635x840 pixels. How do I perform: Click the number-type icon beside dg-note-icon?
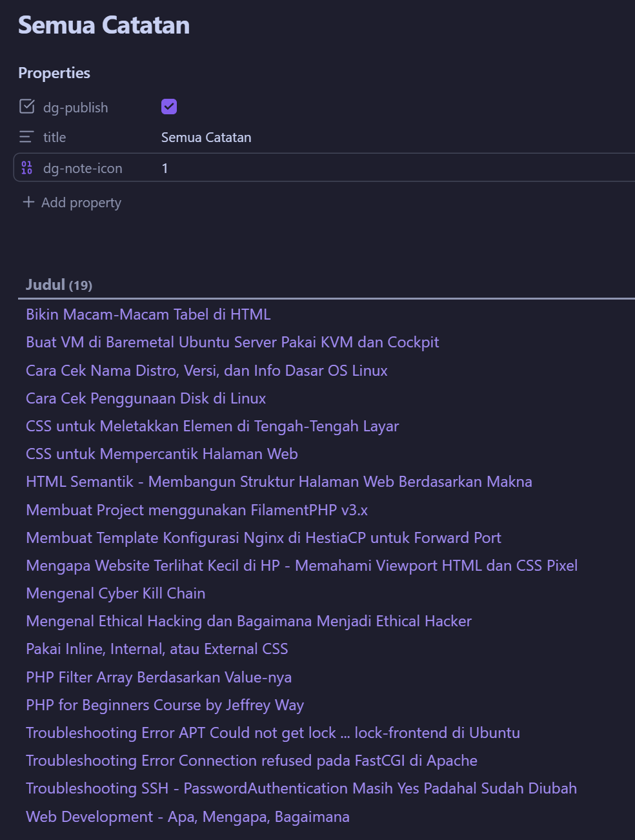click(x=26, y=167)
